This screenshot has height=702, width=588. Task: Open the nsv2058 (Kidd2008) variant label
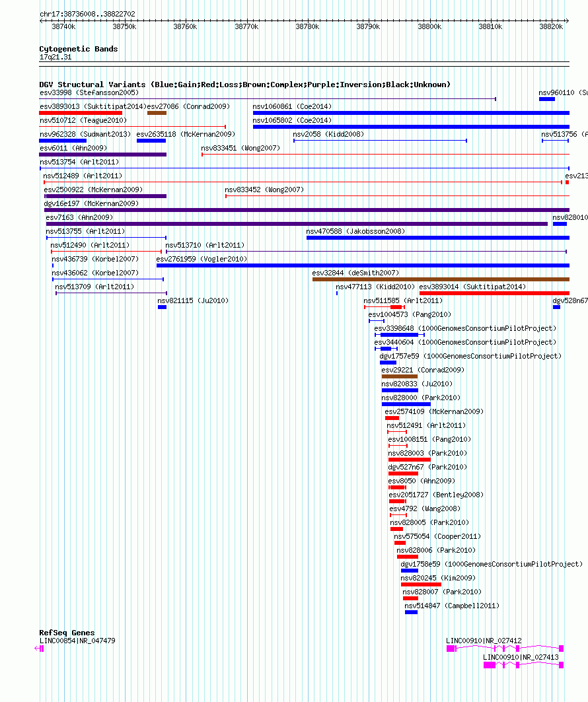(x=328, y=134)
